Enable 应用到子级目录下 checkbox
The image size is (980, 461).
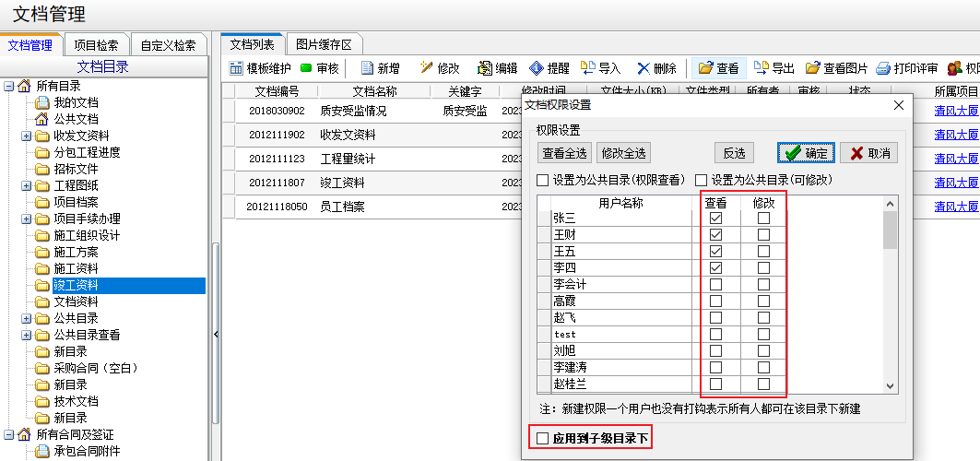click(x=542, y=438)
